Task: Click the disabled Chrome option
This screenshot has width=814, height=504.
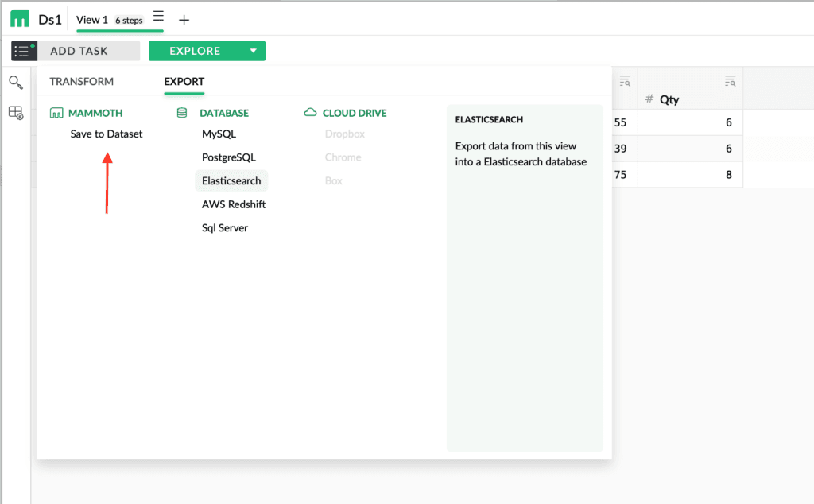Action: click(343, 157)
